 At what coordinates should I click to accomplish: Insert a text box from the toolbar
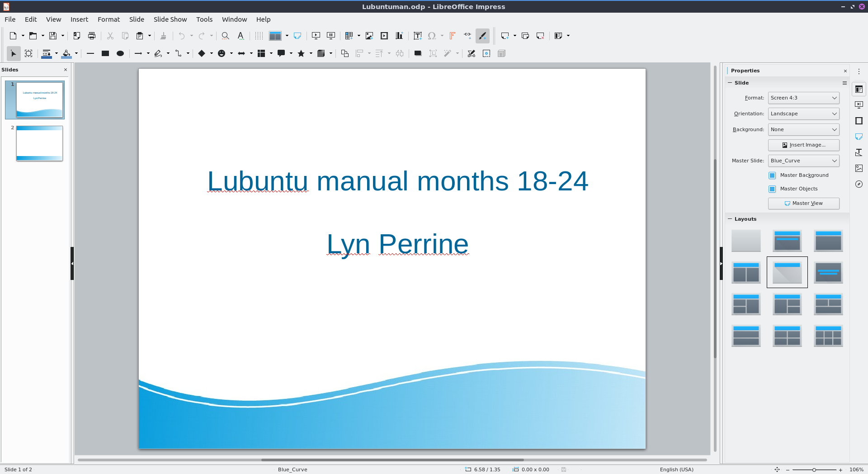pos(417,36)
